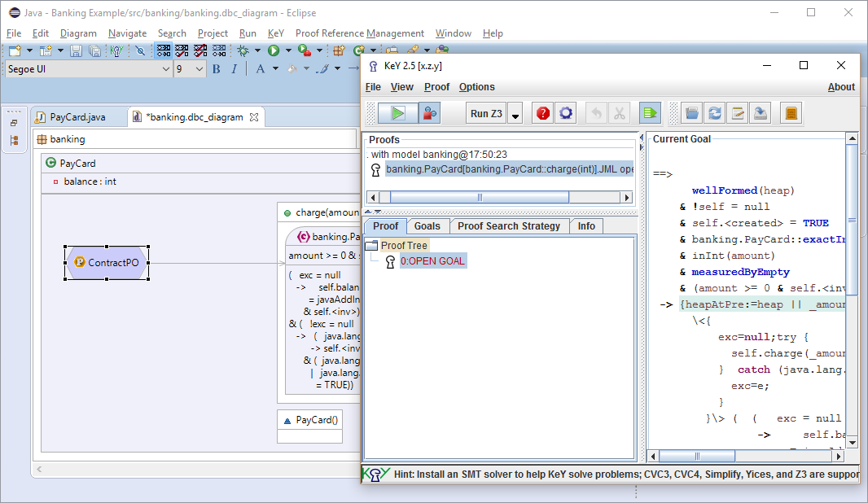Open the font size 9 combo box
The height and width of the screenshot is (503, 868).
pos(190,69)
